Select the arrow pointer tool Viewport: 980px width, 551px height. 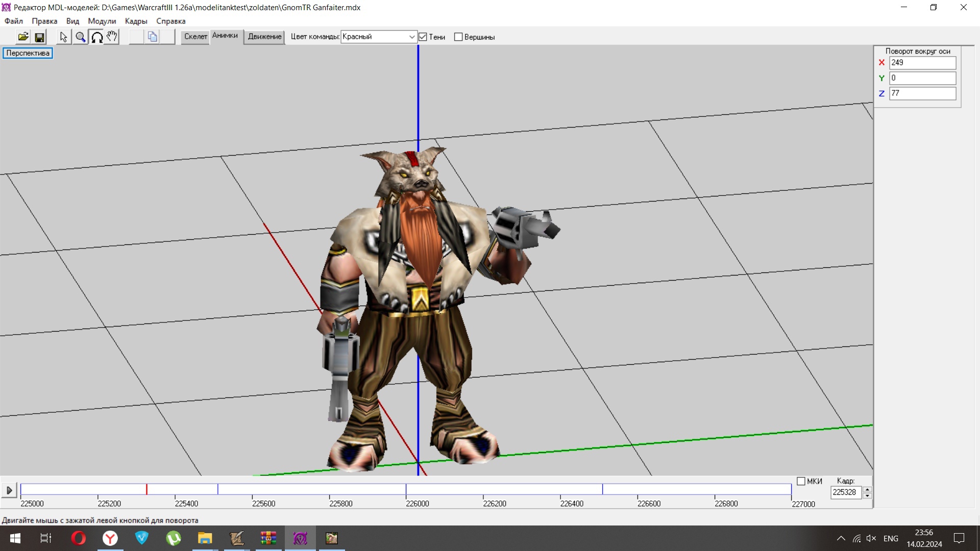(x=63, y=37)
